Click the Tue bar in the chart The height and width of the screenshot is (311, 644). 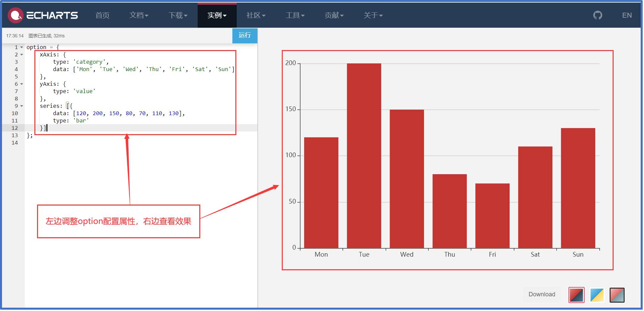364,156
